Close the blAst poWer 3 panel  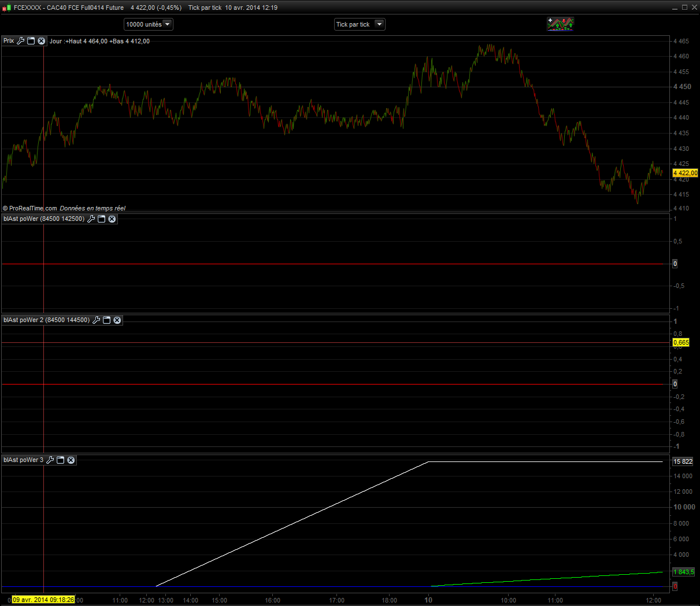point(71,460)
